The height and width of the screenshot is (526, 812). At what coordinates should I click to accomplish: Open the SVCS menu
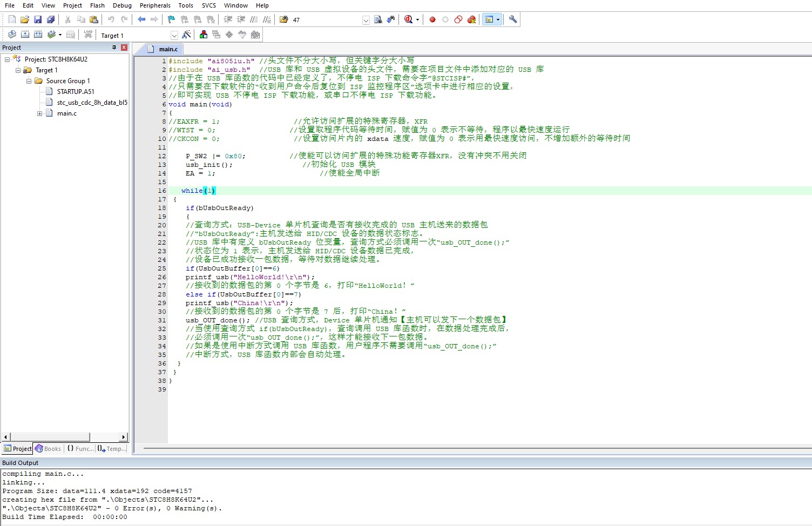click(209, 5)
